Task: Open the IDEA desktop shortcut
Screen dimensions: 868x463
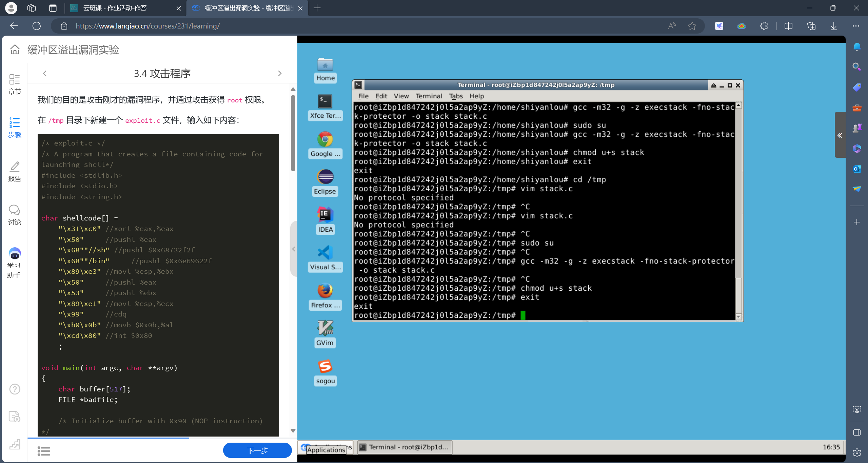Action: tap(325, 215)
